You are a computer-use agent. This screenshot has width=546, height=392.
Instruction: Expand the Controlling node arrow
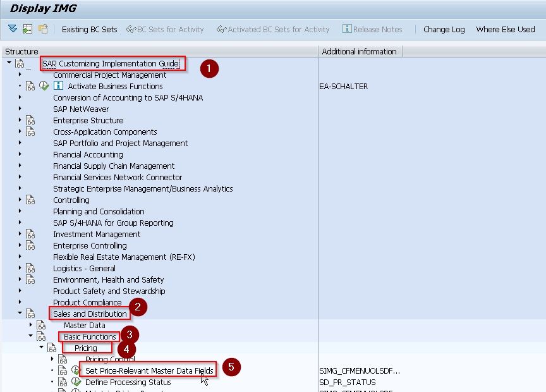(x=20, y=199)
